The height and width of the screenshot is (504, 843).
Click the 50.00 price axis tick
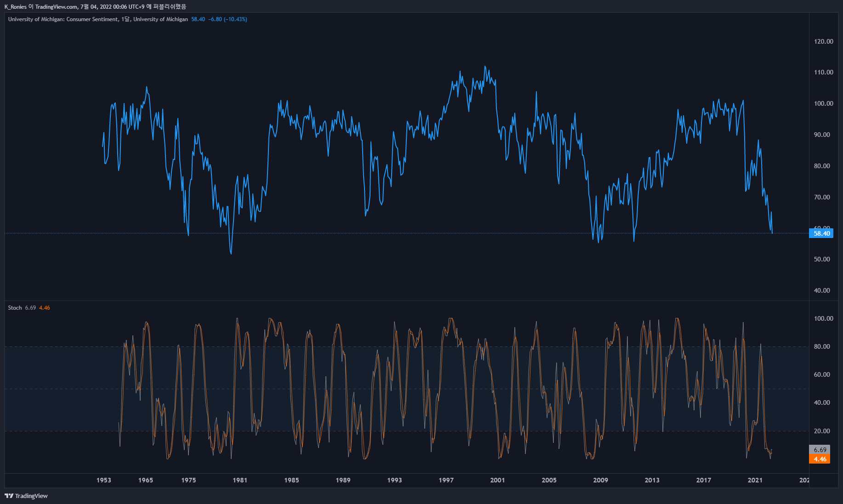(x=822, y=259)
